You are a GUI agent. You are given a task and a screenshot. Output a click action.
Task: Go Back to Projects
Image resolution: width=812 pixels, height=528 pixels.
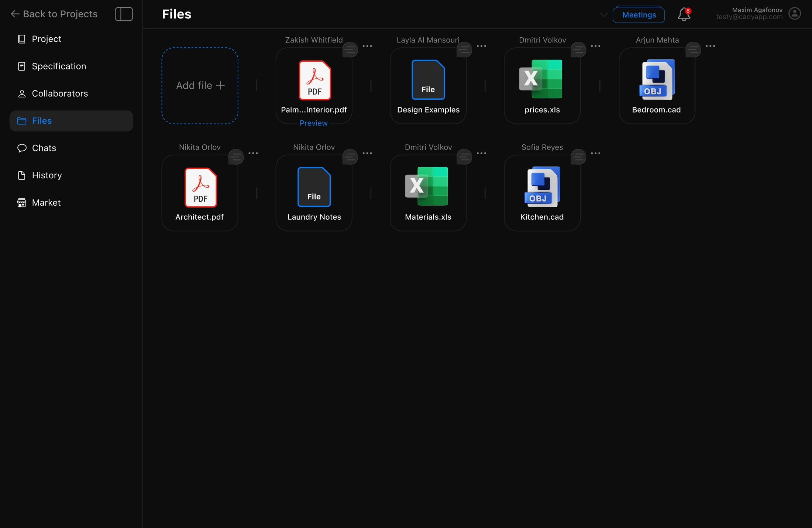54,14
